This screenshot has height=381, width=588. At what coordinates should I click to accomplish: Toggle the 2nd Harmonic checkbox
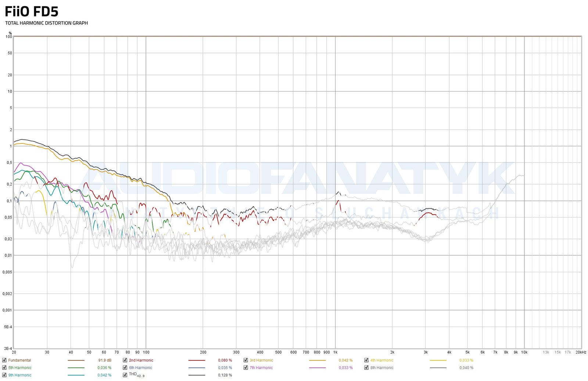(125, 360)
